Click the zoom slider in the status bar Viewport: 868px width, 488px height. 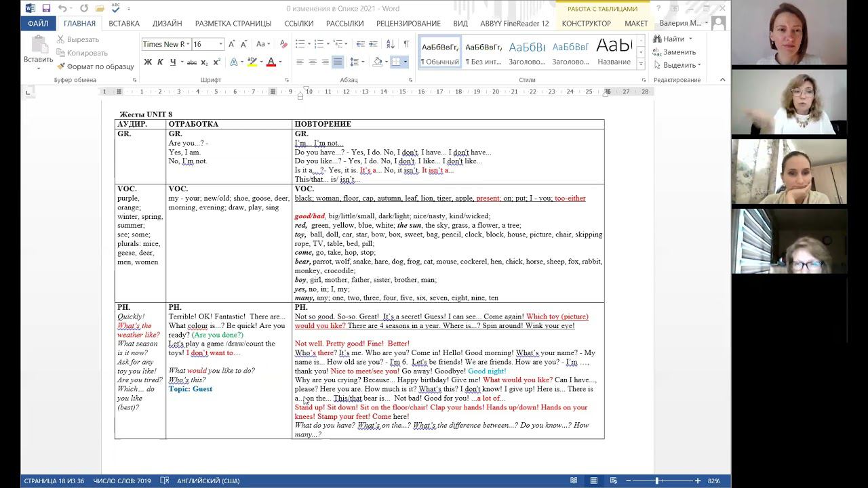[656, 481]
